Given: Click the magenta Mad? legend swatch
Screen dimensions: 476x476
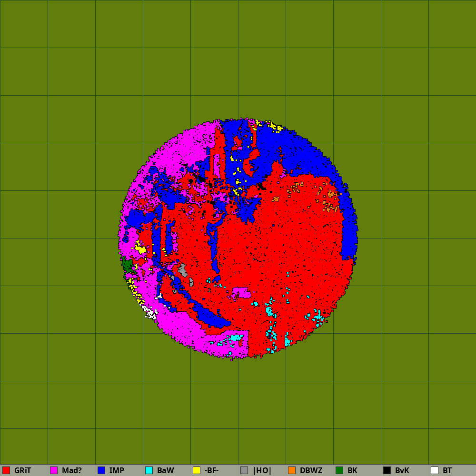Looking at the screenshot, I should coord(54,470).
